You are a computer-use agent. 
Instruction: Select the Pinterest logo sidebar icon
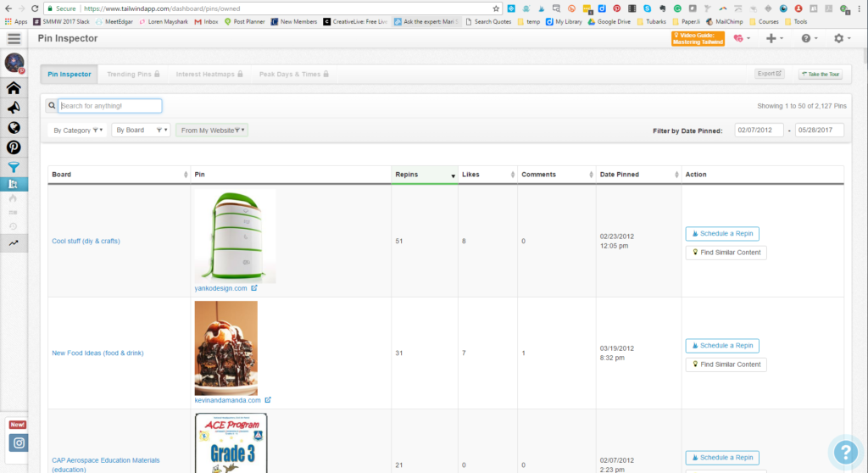click(14, 147)
